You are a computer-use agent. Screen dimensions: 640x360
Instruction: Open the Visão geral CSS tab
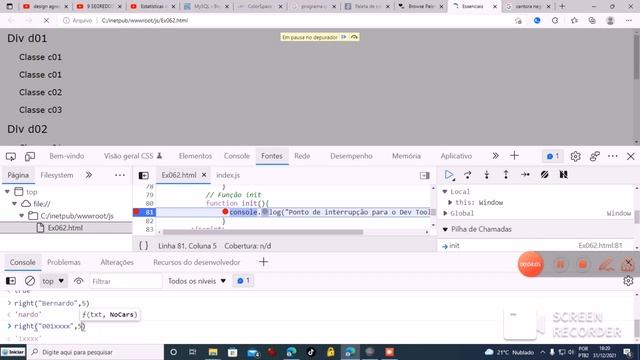point(133,156)
